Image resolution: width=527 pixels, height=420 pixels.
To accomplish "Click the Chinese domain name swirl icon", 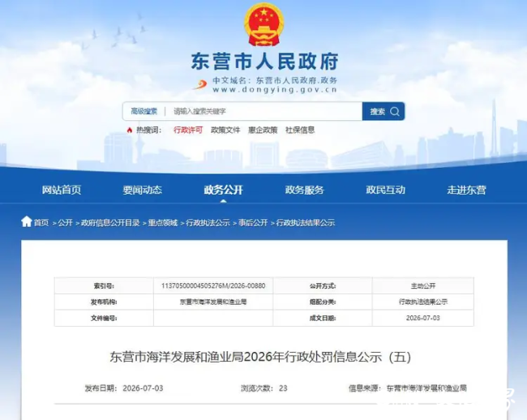I will pos(200,84).
